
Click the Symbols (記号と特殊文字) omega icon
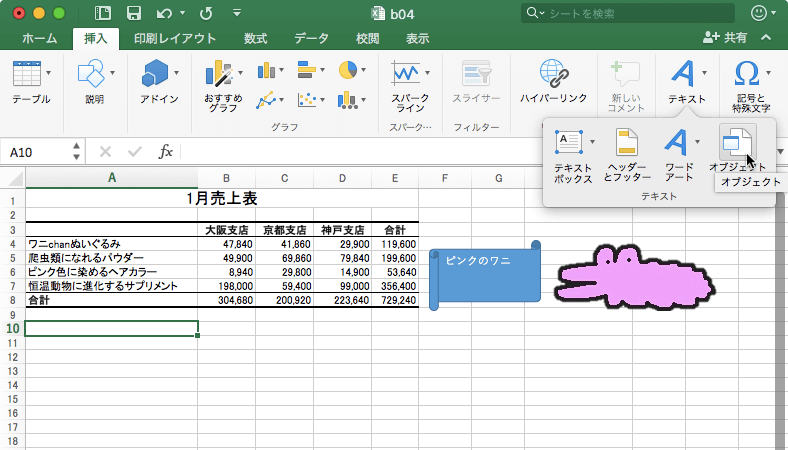pyautogui.click(x=746, y=73)
